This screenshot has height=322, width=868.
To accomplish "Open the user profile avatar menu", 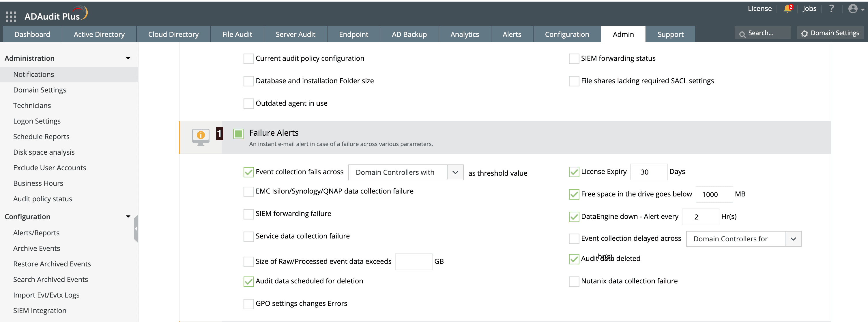I will tap(853, 9).
